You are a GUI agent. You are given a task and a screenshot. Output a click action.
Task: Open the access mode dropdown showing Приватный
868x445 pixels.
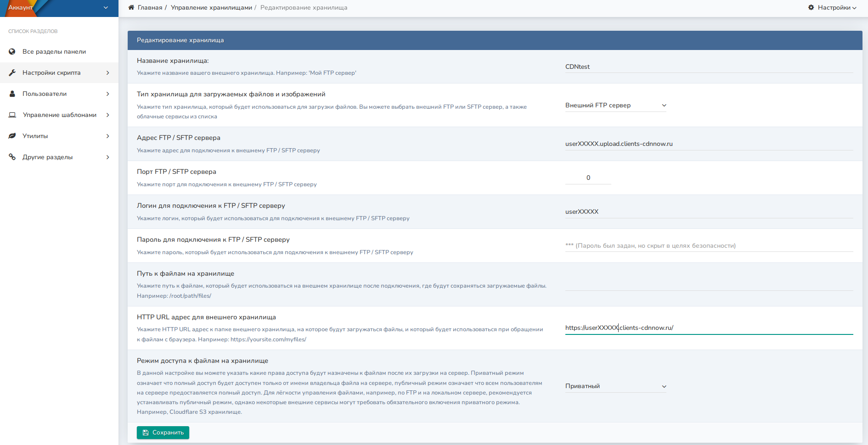pyautogui.click(x=615, y=386)
